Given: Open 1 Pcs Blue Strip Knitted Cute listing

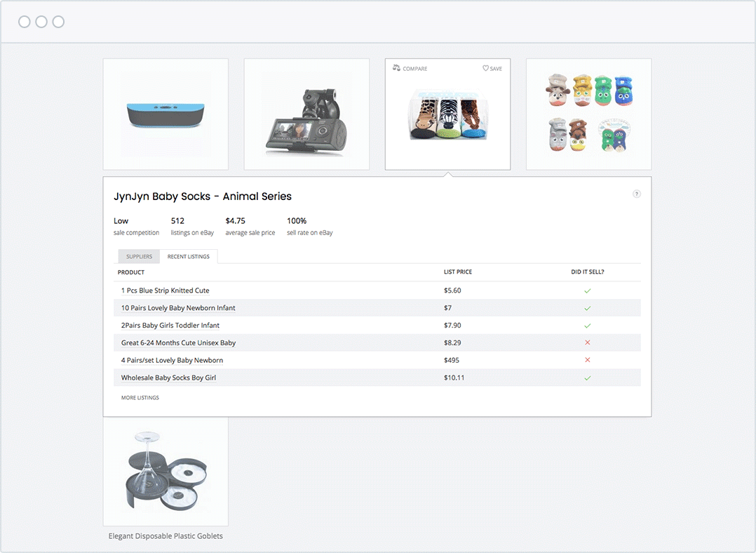Looking at the screenshot, I should [x=166, y=291].
